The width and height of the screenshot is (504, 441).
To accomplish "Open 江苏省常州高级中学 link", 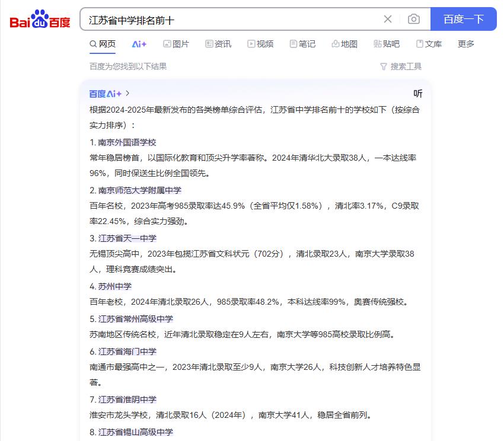I will pyautogui.click(x=135, y=319).
